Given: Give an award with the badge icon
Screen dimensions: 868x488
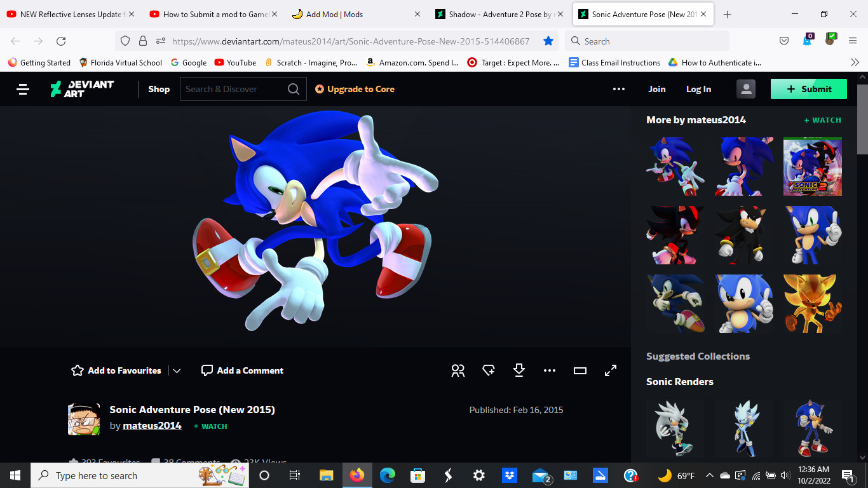Looking at the screenshot, I should pos(488,370).
